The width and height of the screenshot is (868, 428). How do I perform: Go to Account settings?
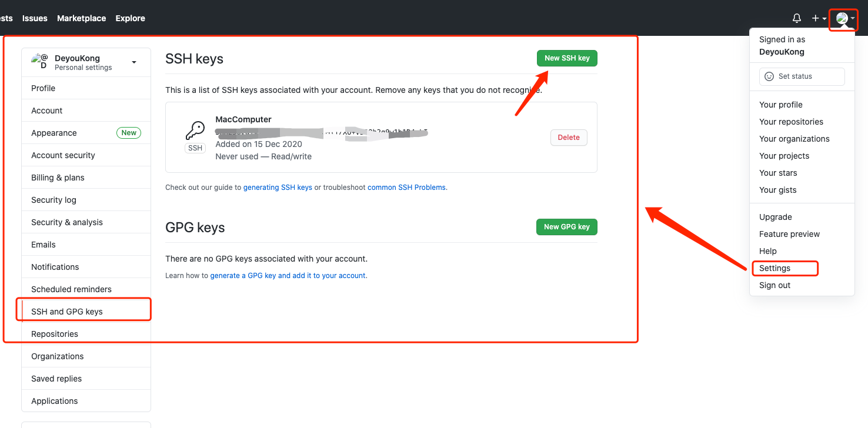pyautogui.click(x=86, y=111)
